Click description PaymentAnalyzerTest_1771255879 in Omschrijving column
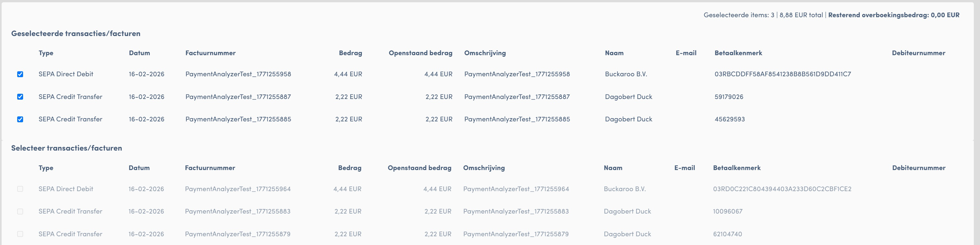Screen dimensions: 980x245 click(x=516, y=234)
